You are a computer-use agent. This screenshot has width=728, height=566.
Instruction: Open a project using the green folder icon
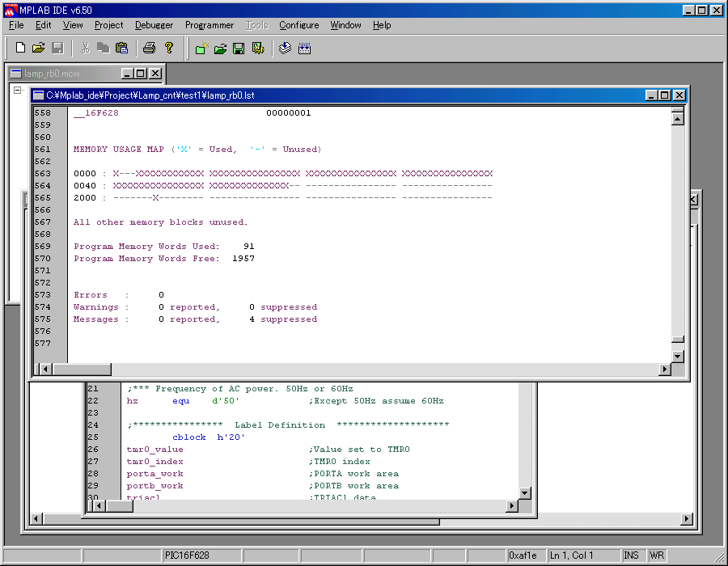tap(221, 49)
